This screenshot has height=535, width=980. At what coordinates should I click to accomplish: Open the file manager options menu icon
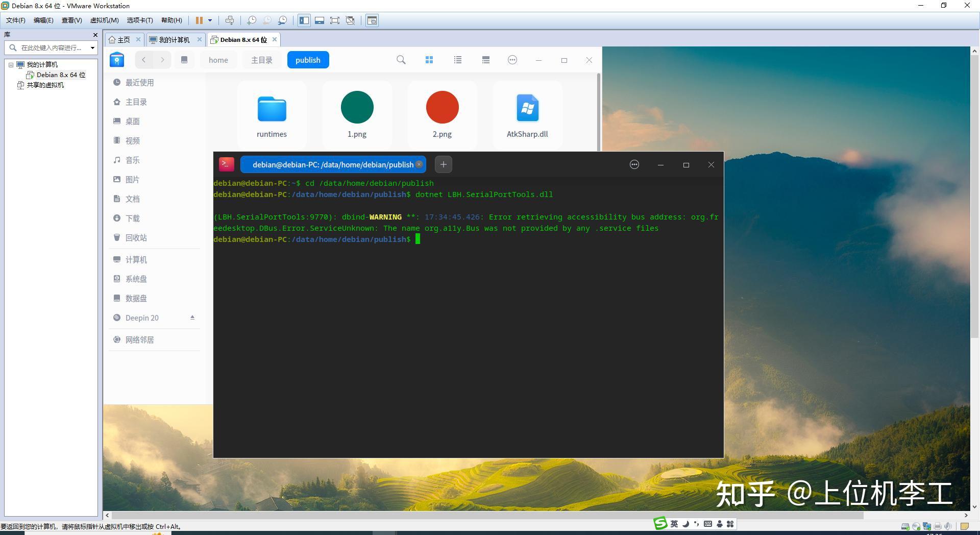(x=512, y=60)
